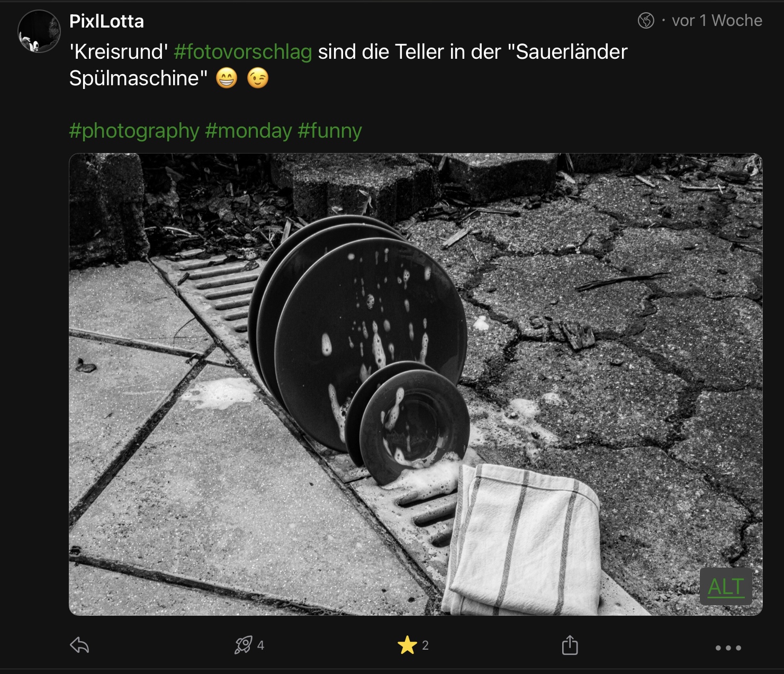Open the #fotovorschlag hashtag

tap(243, 52)
